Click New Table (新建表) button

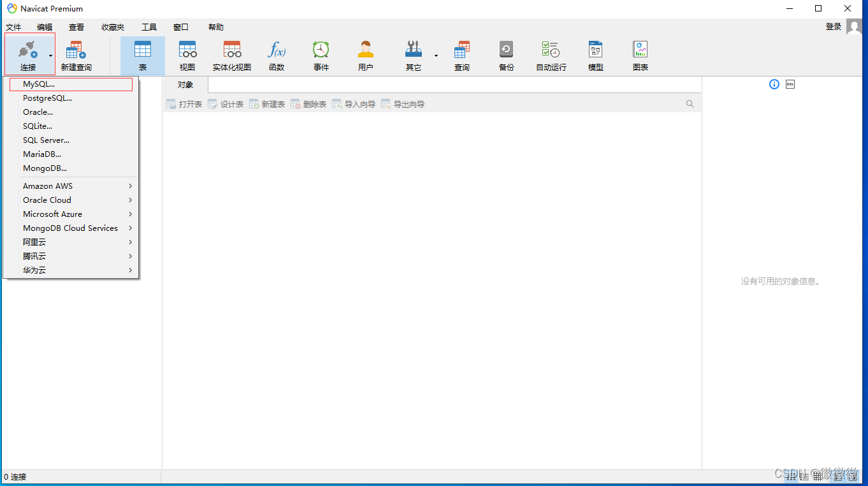(267, 104)
